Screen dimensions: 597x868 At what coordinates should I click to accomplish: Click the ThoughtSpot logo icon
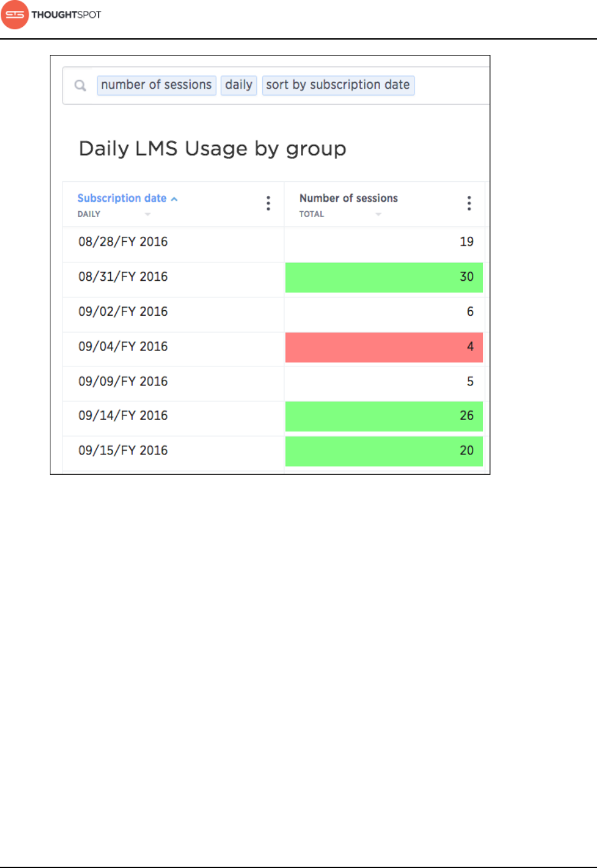tap(15, 15)
